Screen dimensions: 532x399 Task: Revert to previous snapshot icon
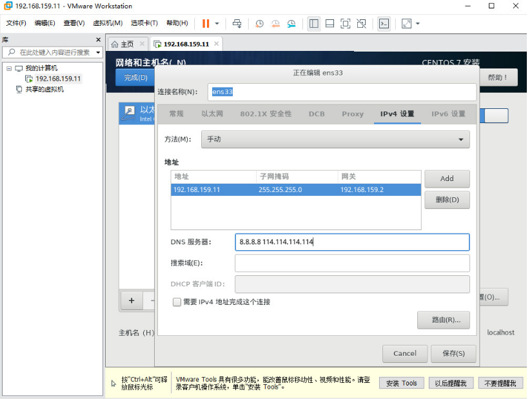pyautogui.click(x=275, y=23)
